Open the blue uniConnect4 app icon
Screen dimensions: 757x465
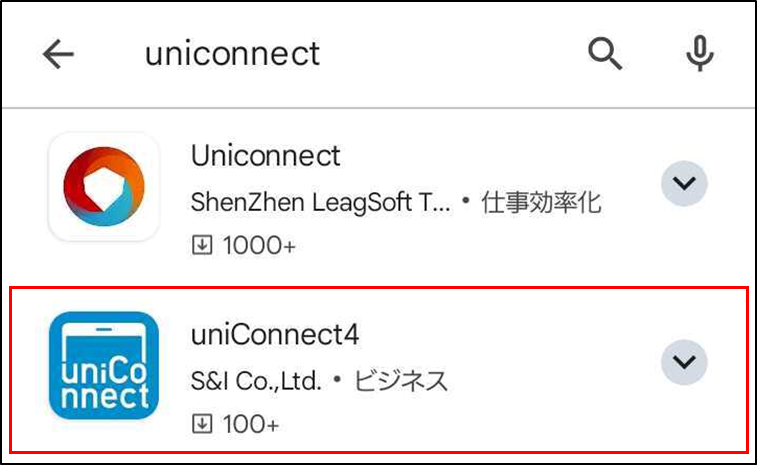(104, 366)
